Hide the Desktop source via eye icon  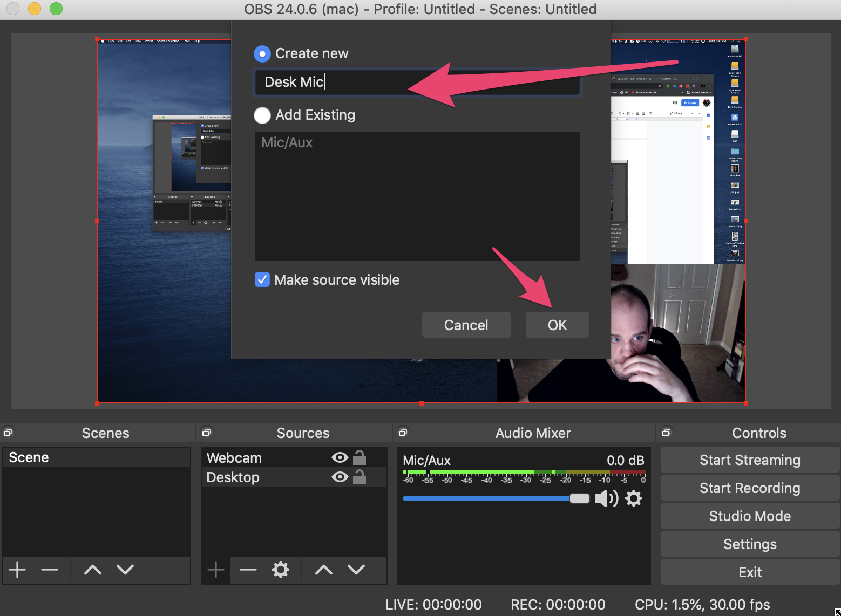340,477
